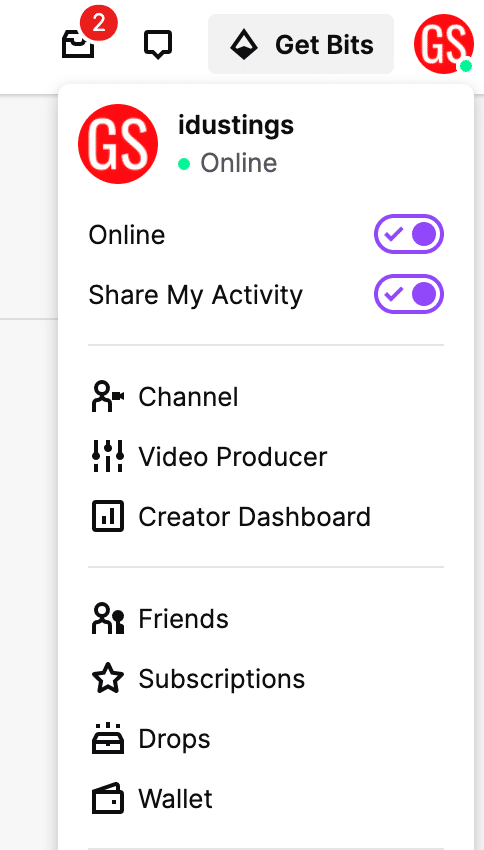Open the Subscriptions menu item
Screen dimensions: 484x850
pyautogui.click(x=266, y=679)
